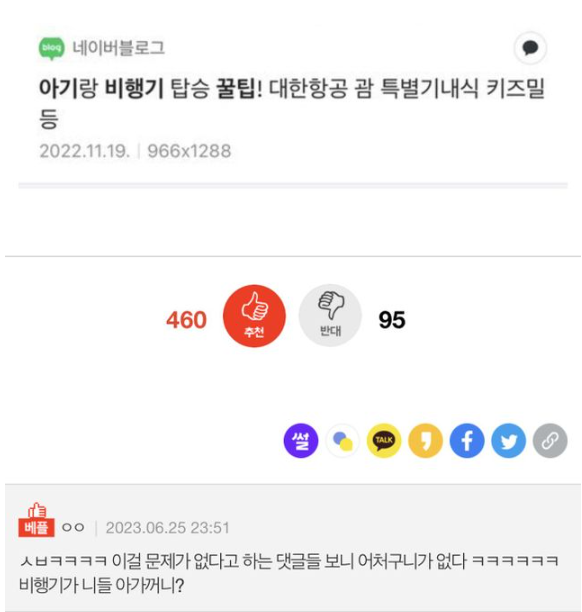Copy link with gray chain icon

[550, 441]
